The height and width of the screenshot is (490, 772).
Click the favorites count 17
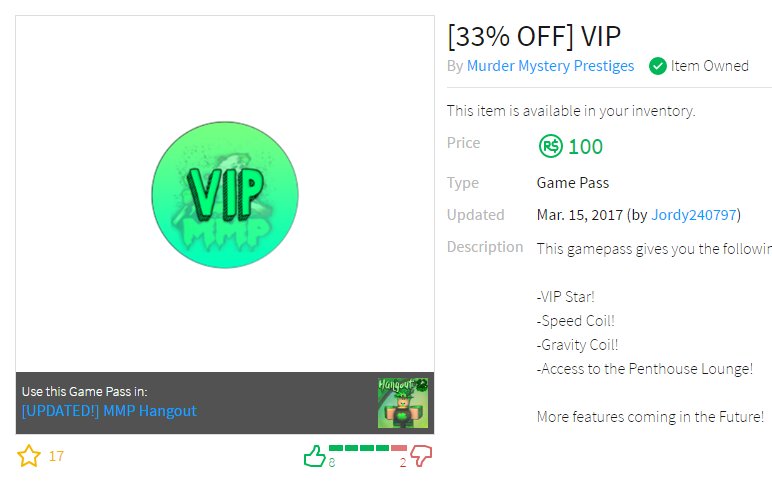click(56, 456)
